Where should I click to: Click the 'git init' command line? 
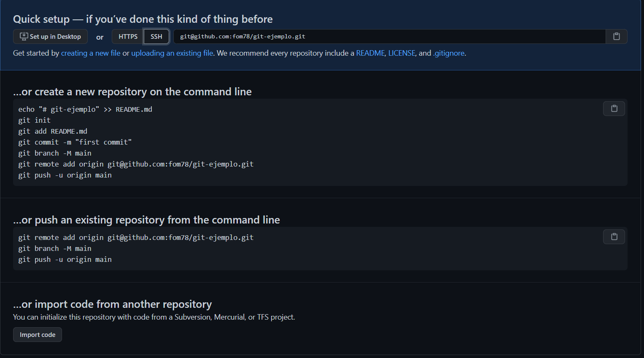[x=35, y=121]
